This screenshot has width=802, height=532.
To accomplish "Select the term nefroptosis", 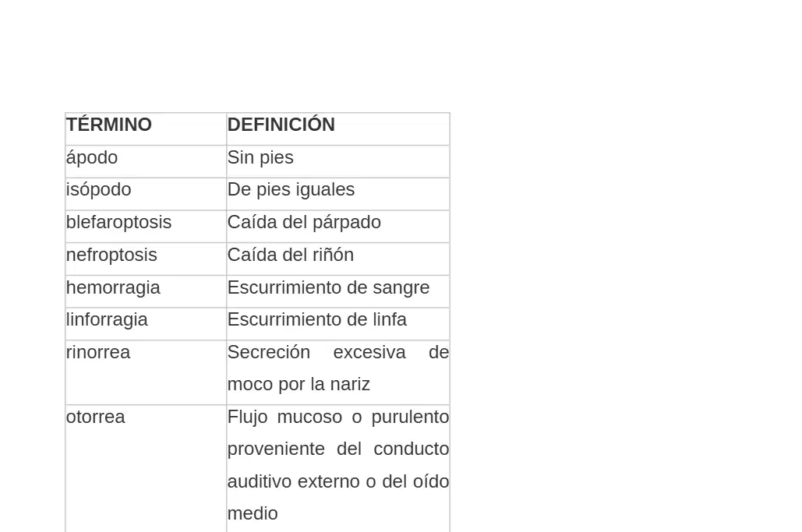I will pyautogui.click(x=111, y=255).
